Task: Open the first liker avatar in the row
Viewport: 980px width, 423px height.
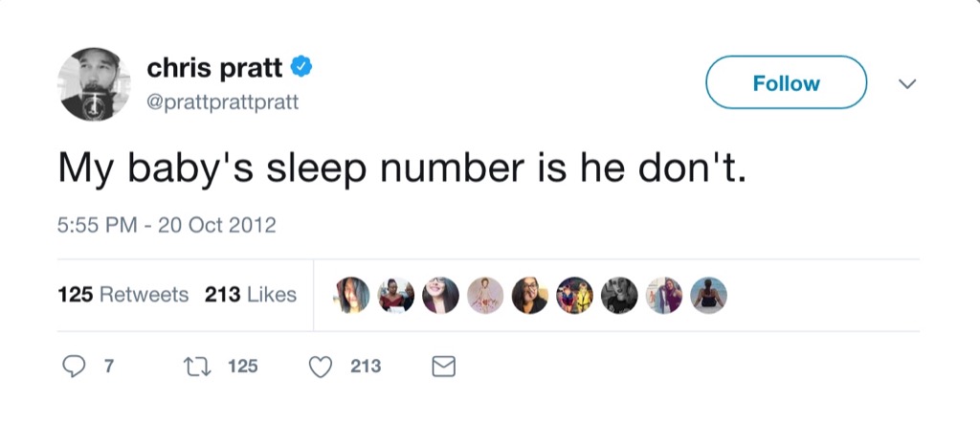Action: coord(352,295)
